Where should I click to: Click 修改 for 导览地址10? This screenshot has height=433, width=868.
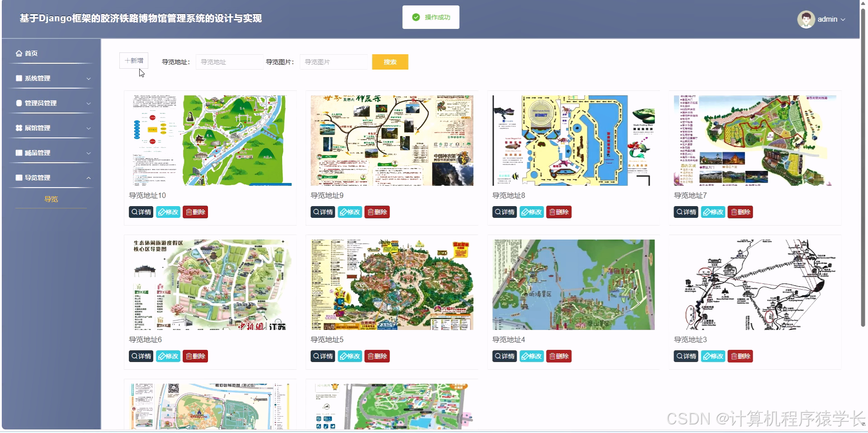click(168, 212)
